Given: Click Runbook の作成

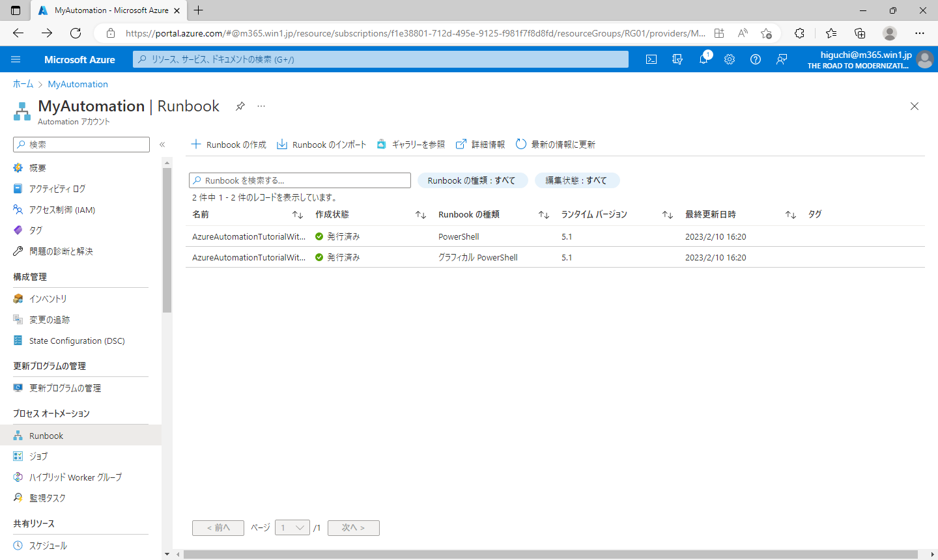Looking at the screenshot, I should pos(229,145).
